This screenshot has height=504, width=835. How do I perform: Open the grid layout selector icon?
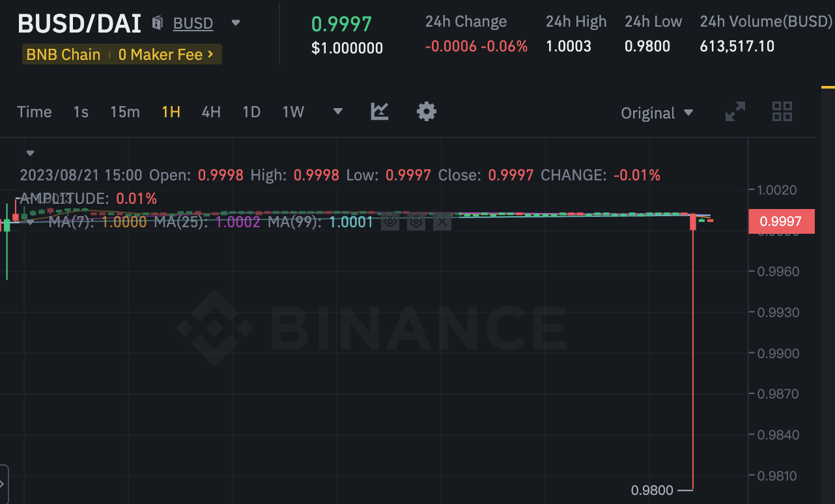(x=782, y=111)
